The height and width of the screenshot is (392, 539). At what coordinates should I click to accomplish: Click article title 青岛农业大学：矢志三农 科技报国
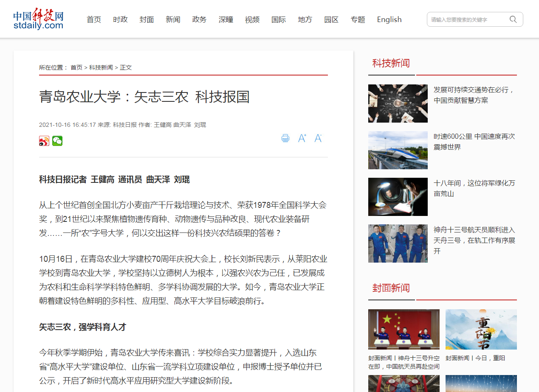point(144,97)
